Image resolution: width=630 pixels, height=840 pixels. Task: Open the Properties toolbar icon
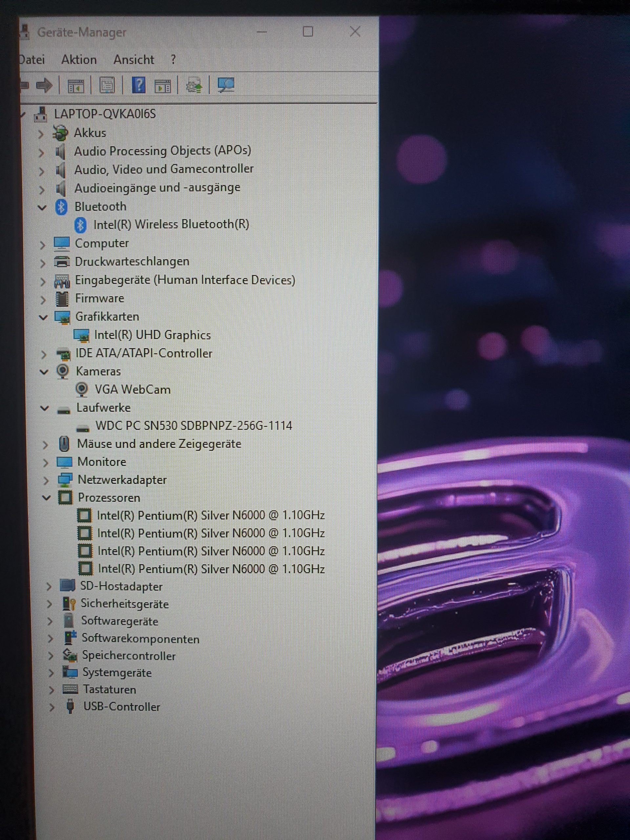[x=107, y=85]
